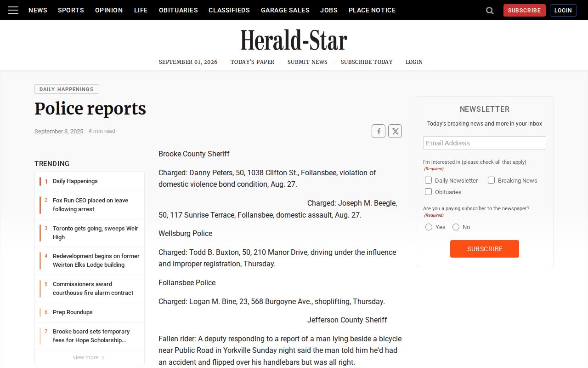588x368 pixels.
Task: Open the Classifieds menu item
Action: click(229, 10)
